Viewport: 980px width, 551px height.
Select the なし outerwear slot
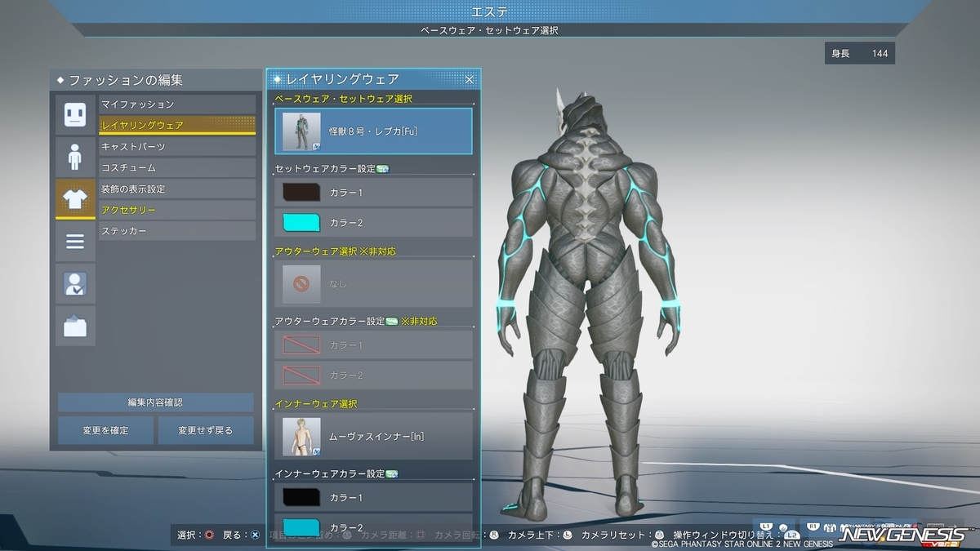[x=373, y=283]
